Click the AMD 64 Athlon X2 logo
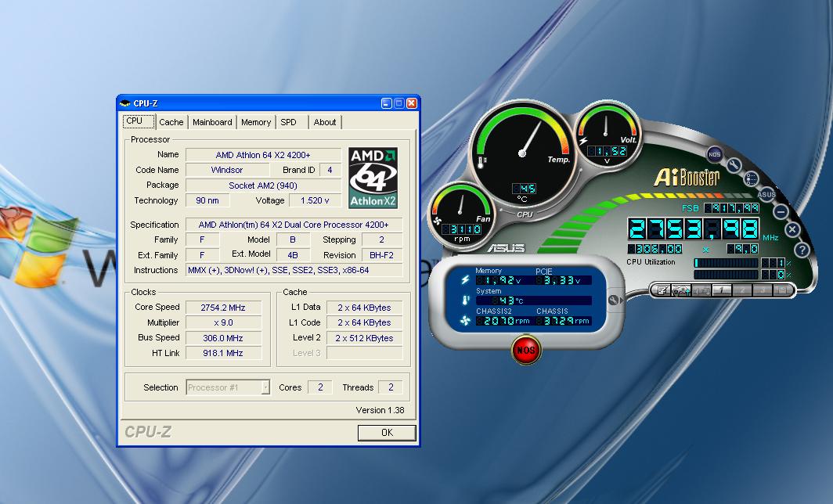The image size is (833, 504). (x=373, y=178)
